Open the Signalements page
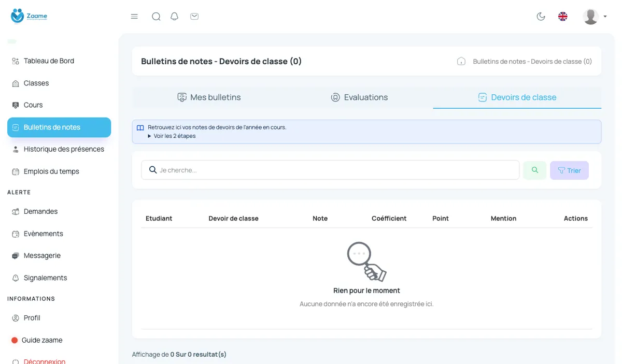Screen dimensions: 622x364 45,278
